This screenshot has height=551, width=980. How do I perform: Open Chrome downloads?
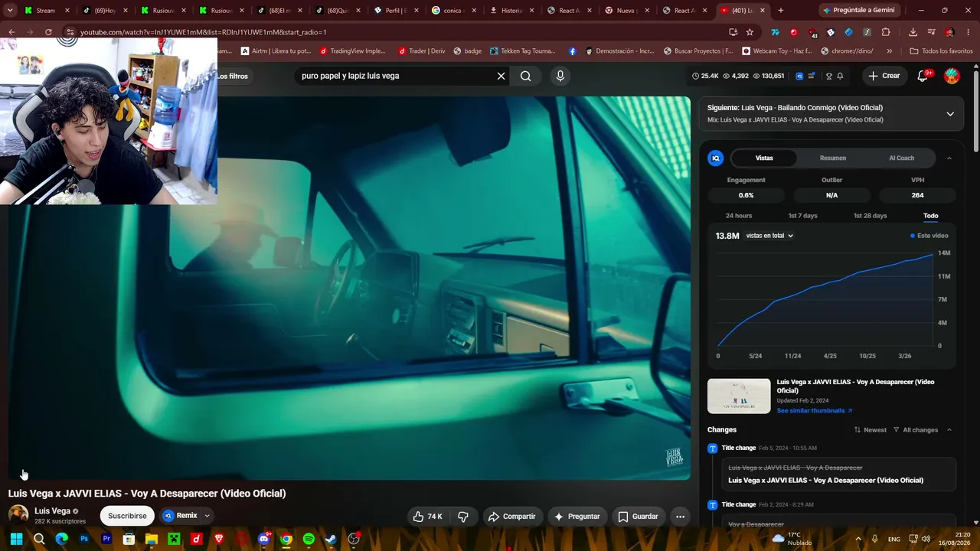913,32
